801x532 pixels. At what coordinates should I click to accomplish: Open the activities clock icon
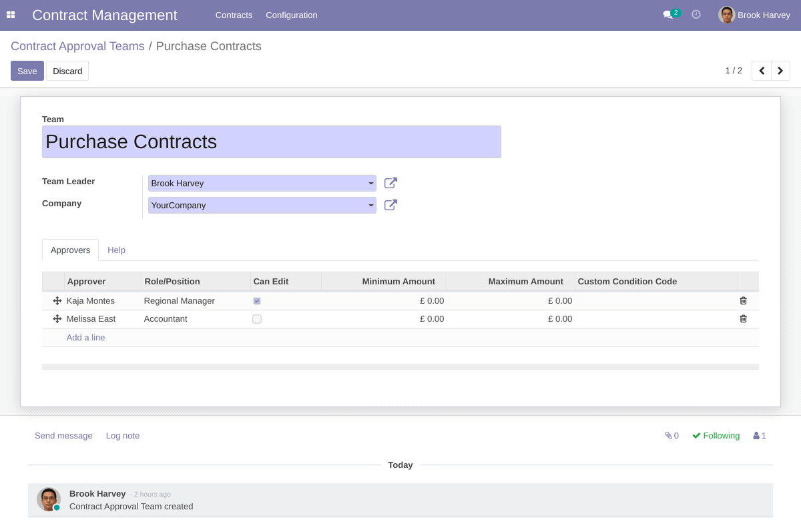(x=696, y=15)
